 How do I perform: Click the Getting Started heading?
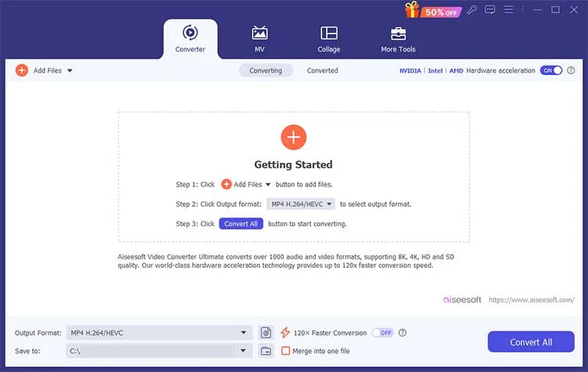click(293, 164)
